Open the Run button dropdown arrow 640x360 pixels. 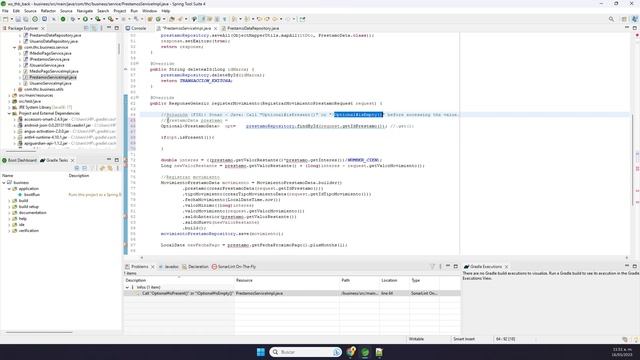(91, 19)
